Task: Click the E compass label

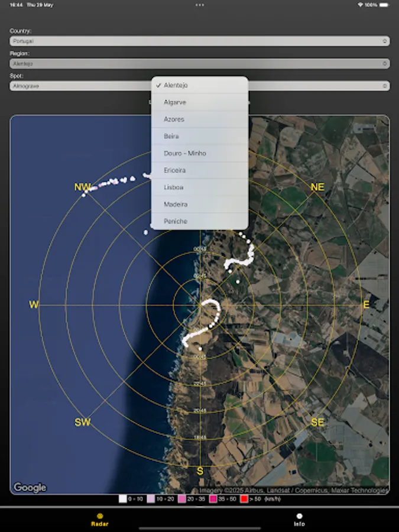Action: (366, 304)
